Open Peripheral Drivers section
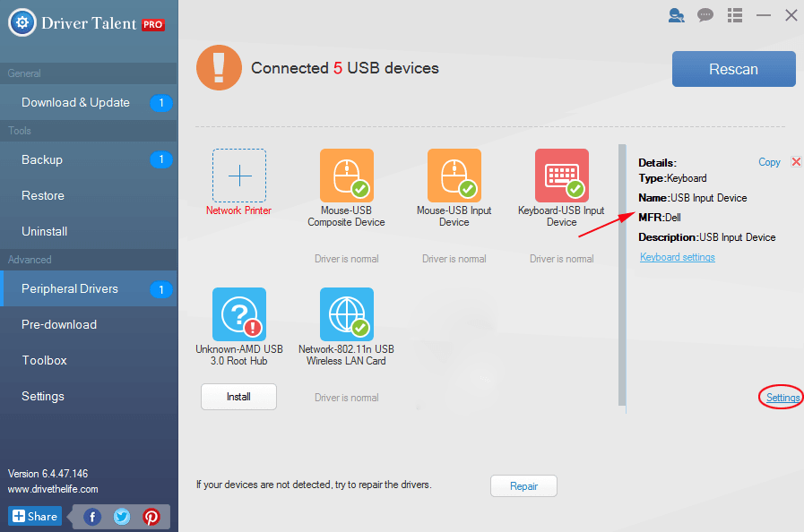 [x=89, y=288]
